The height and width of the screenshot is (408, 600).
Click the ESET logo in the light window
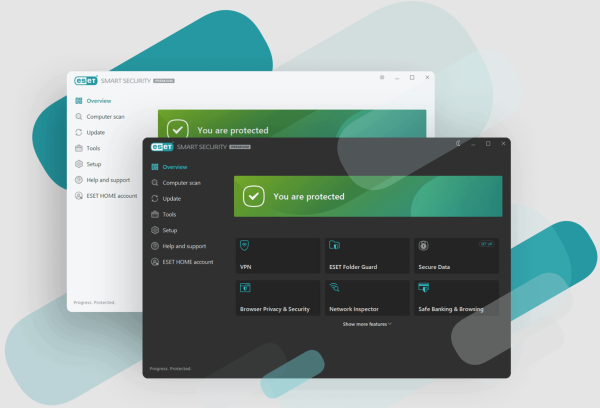[86, 81]
